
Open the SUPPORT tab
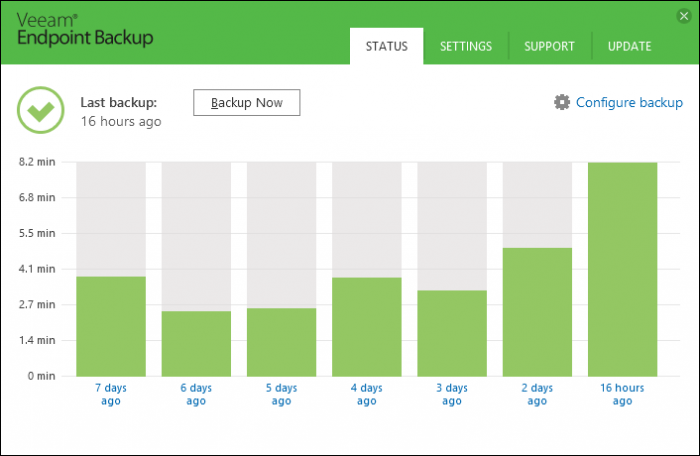coord(549,46)
